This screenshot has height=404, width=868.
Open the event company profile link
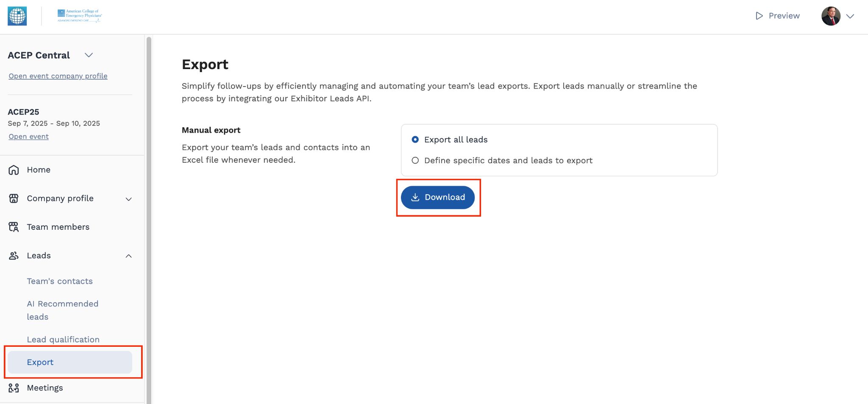click(x=58, y=76)
